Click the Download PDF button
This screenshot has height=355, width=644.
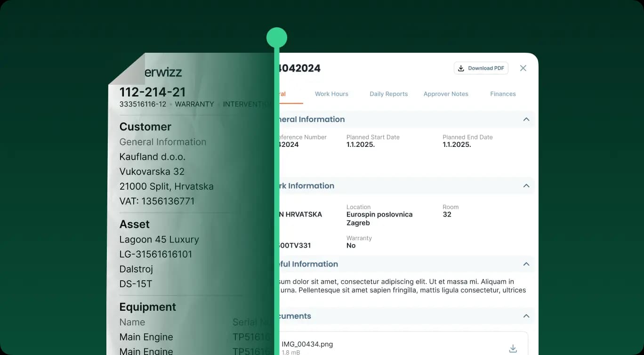(481, 68)
